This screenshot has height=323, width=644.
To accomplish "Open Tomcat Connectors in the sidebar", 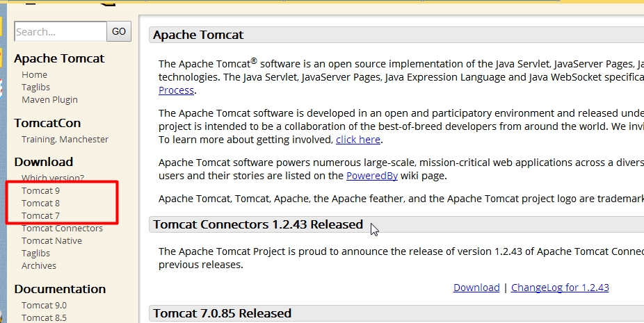I will point(62,229).
